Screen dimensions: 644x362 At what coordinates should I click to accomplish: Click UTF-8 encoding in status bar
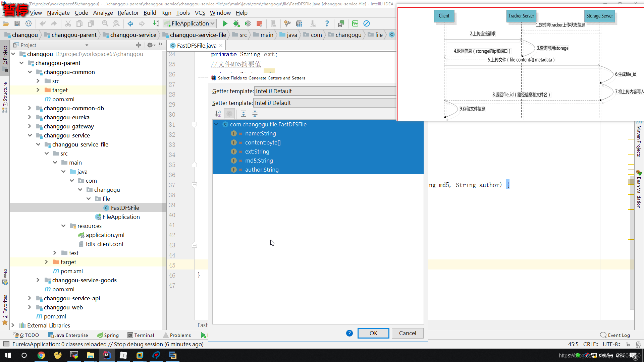(x=611, y=344)
